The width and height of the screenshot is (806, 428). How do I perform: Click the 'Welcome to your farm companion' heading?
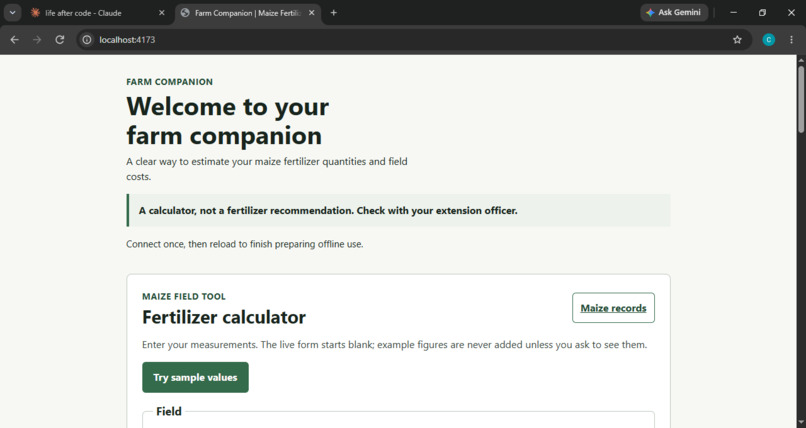click(228, 121)
